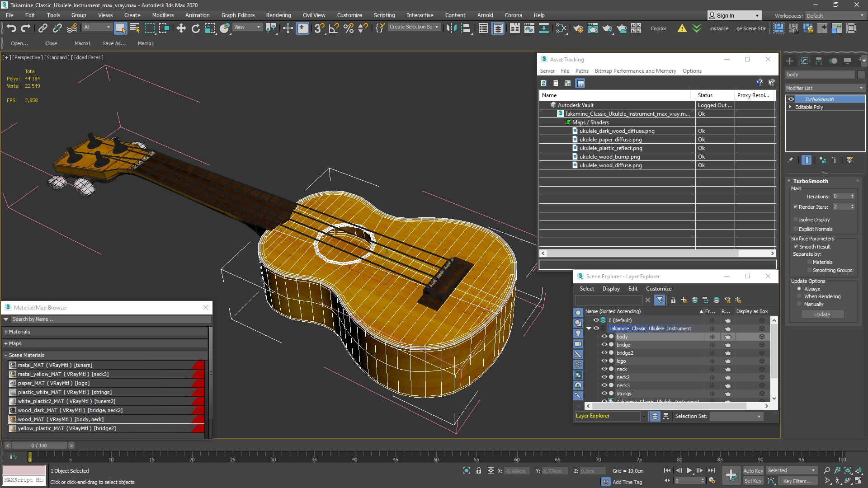Toggle Render Iters checkbox

pyautogui.click(x=795, y=206)
